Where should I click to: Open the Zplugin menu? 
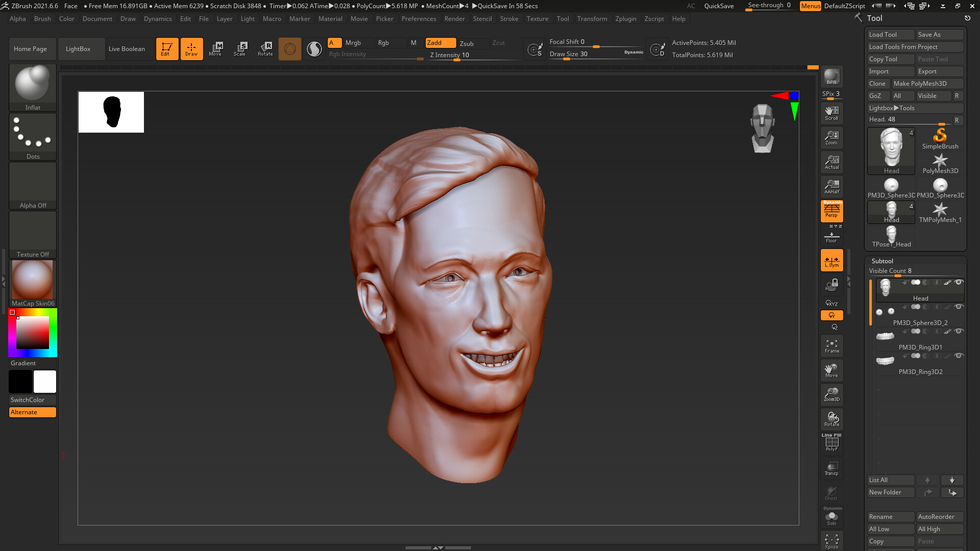tap(626, 19)
